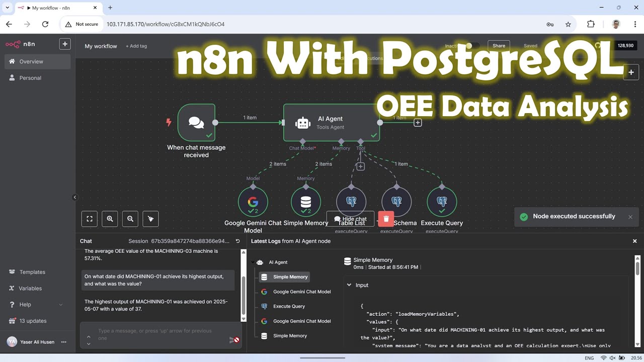The image size is (644, 362).
Task: Select the Execute Query log entry
Action: (x=283, y=306)
